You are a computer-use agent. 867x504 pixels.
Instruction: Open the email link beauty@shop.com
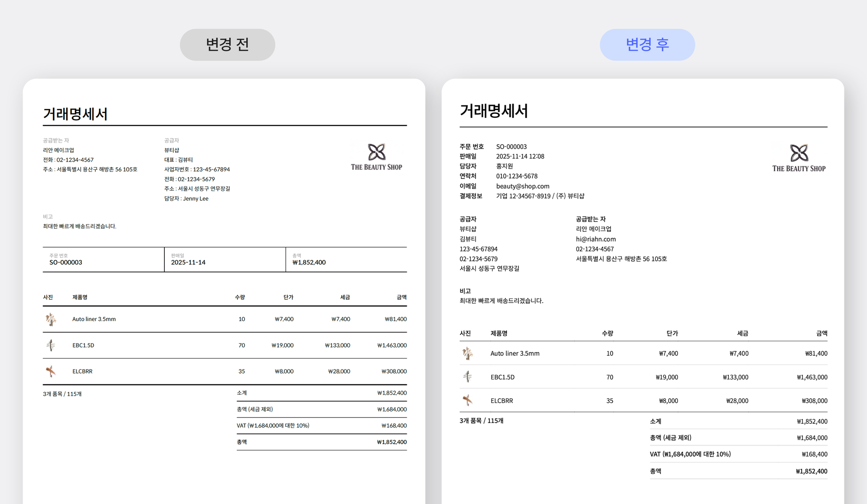[x=522, y=186]
